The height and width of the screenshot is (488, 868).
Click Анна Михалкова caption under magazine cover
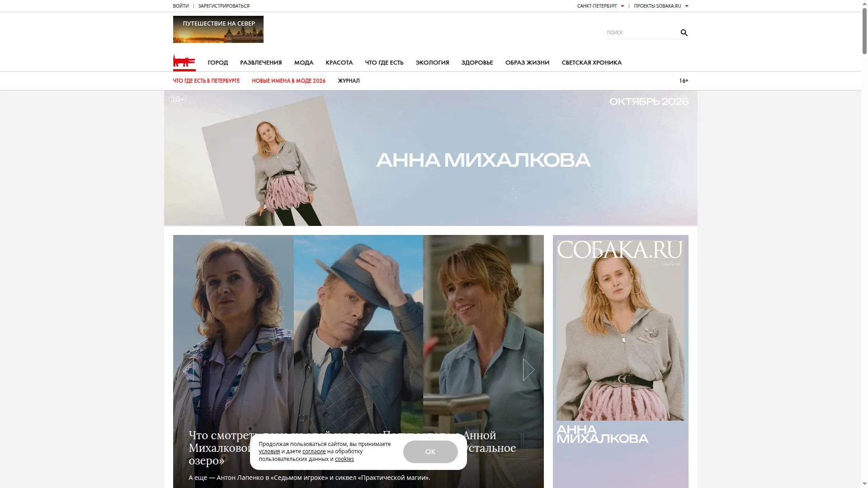tap(602, 434)
